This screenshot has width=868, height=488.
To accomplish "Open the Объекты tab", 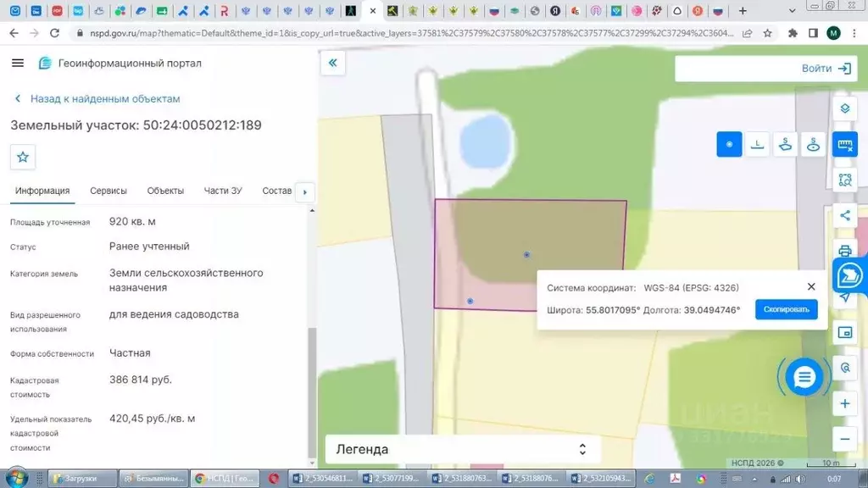I will tap(165, 191).
